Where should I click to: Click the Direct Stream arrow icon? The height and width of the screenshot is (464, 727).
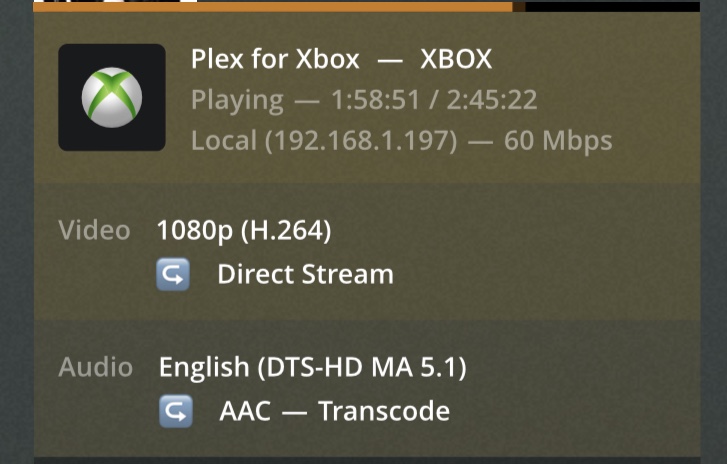click(x=173, y=274)
